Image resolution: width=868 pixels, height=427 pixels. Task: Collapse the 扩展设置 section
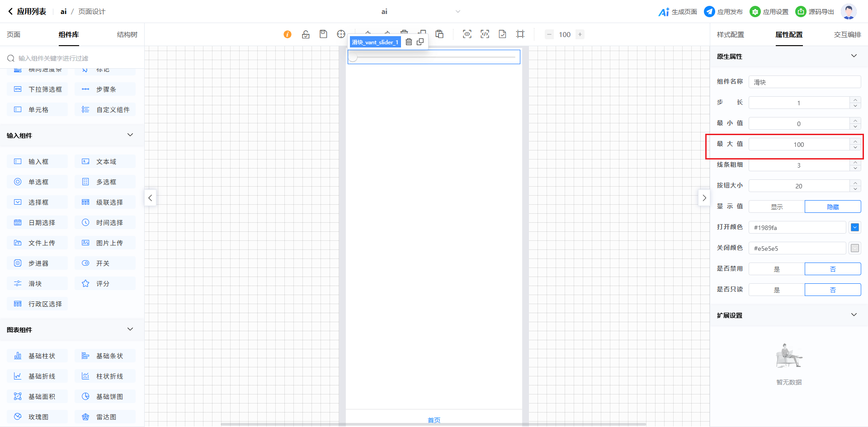(x=854, y=315)
